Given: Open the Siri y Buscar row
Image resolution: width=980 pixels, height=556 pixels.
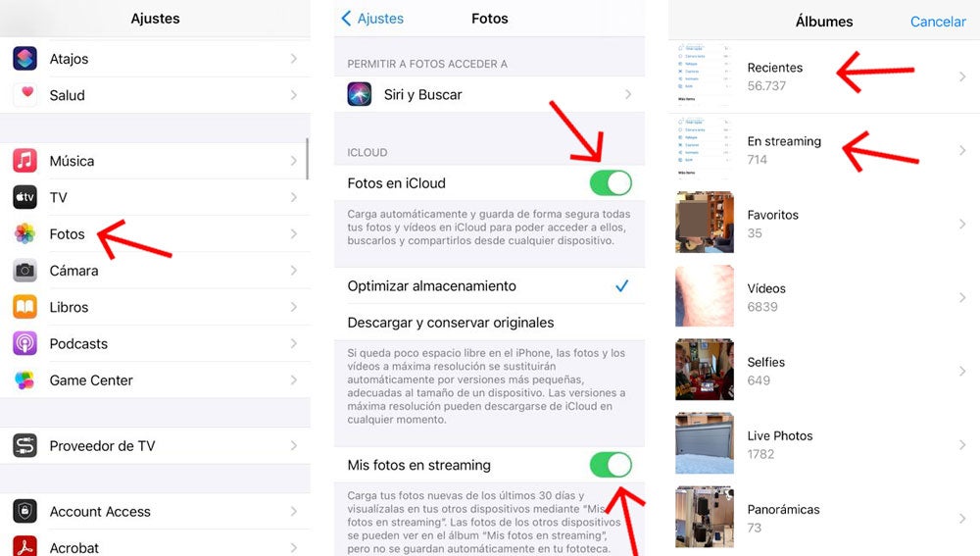Looking at the screenshot, I should [489, 94].
